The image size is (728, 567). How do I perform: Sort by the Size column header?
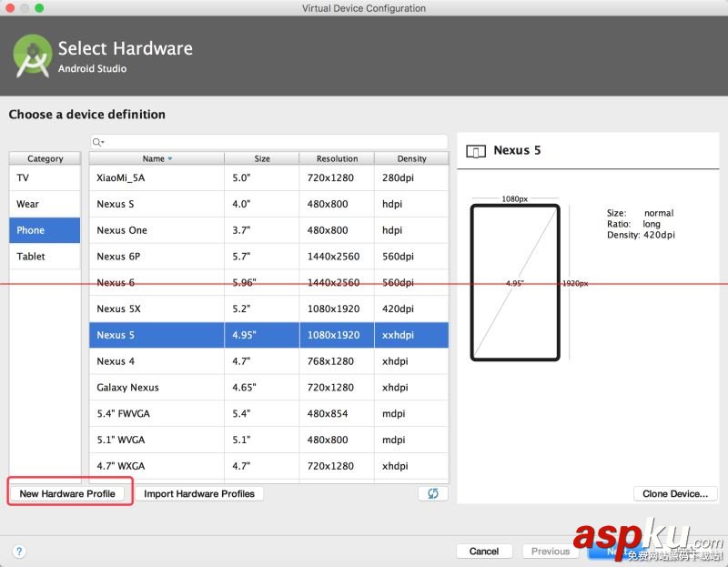tap(262, 158)
